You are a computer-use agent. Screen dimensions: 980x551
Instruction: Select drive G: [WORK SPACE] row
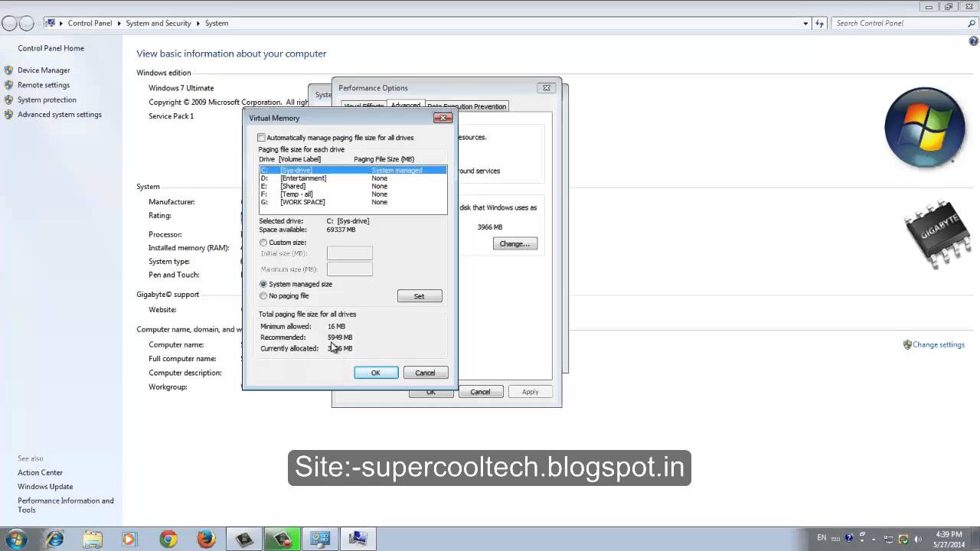pyautogui.click(x=353, y=202)
